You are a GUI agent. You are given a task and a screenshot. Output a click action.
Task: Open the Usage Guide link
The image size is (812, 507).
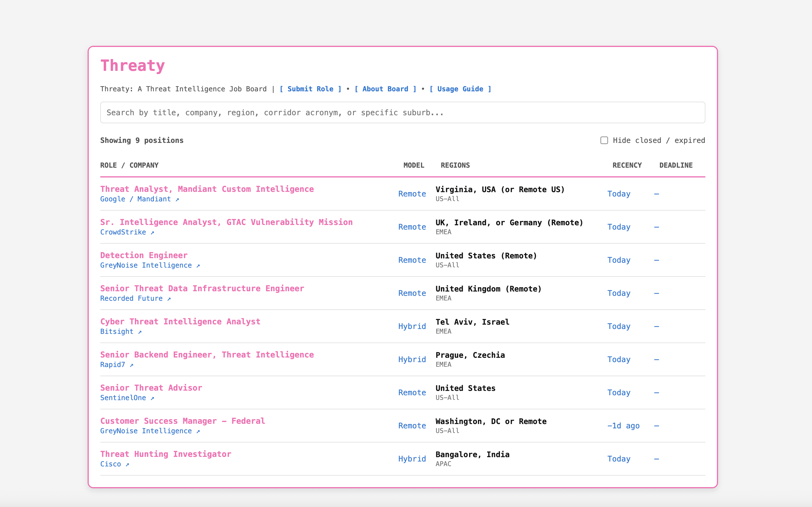pos(460,89)
